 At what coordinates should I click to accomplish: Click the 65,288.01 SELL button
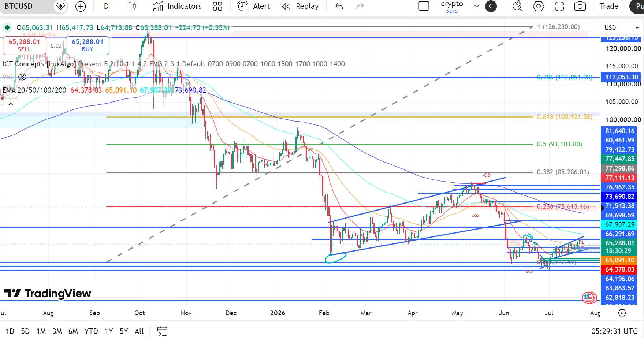[x=25, y=45]
